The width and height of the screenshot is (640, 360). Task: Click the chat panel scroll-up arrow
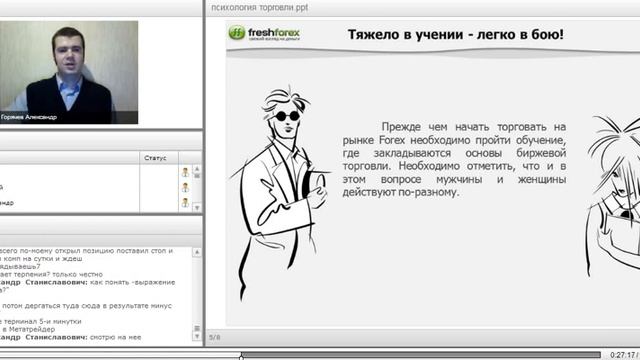point(197,252)
